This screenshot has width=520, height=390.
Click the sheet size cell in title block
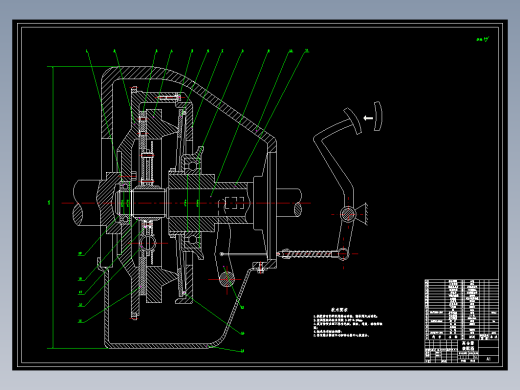pos(489,359)
